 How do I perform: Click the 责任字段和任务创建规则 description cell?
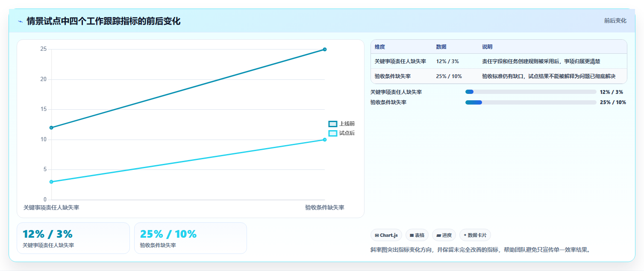[x=541, y=61]
